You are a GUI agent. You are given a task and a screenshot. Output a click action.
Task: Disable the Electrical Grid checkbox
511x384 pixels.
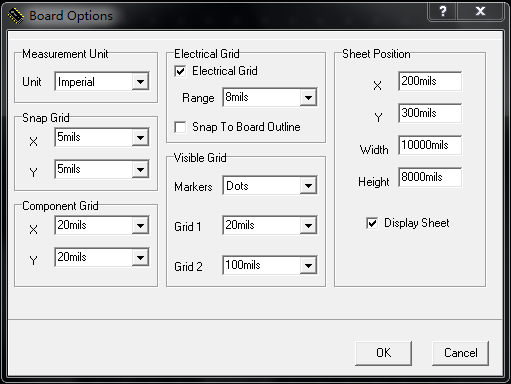[180, 71]
